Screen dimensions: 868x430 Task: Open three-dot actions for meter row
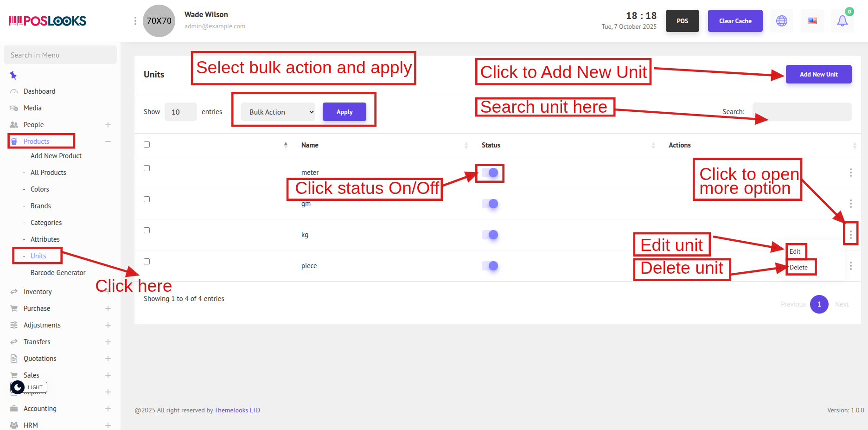click(850, 173)
